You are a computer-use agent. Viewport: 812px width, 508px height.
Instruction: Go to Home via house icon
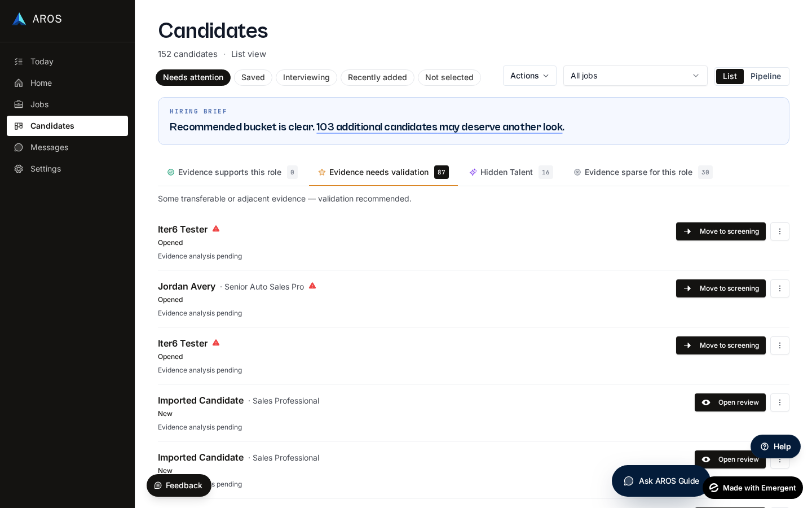point(19,83)
